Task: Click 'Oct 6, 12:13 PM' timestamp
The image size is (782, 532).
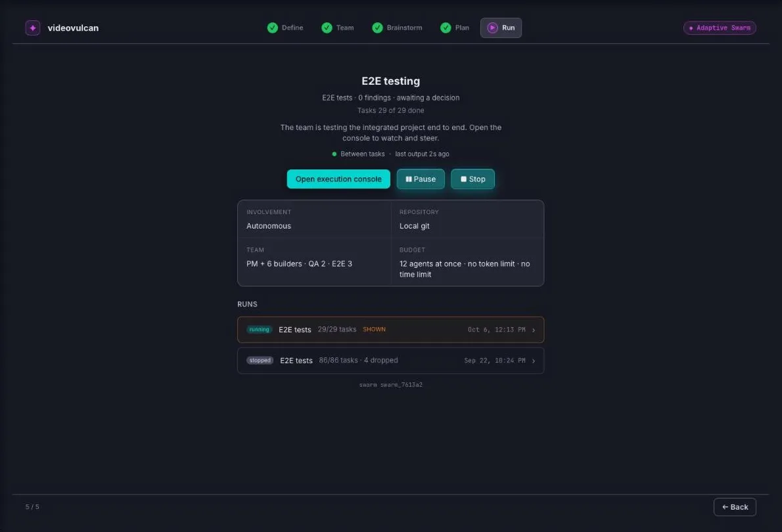Action: coord(496,330)
